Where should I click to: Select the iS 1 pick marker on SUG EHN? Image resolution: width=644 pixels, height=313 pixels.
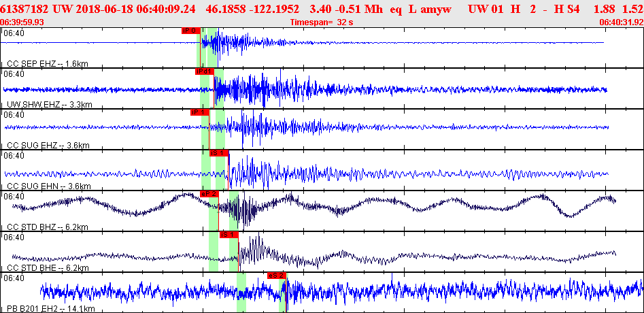(218, 153)
